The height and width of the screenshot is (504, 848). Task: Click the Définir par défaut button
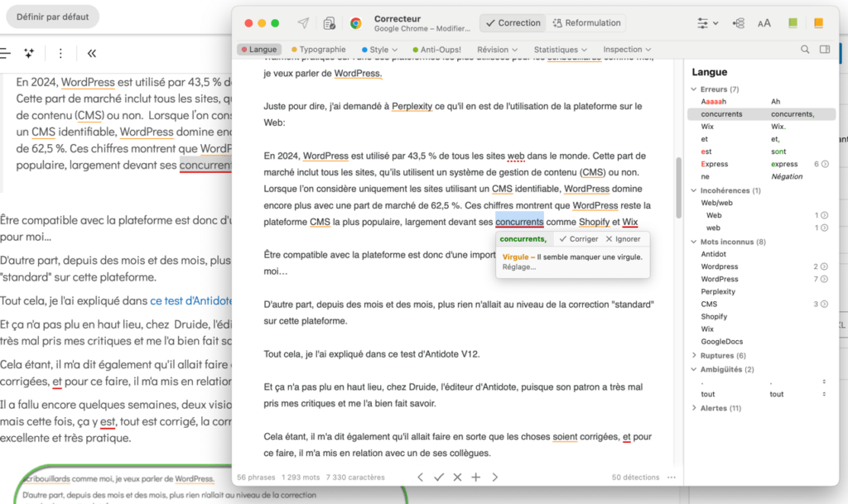(52, 17)
